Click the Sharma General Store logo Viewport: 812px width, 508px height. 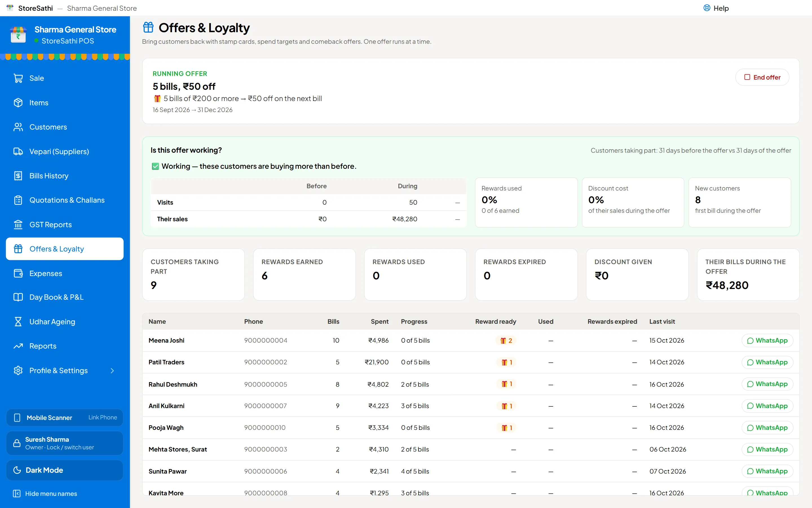(x=18, y=34)
